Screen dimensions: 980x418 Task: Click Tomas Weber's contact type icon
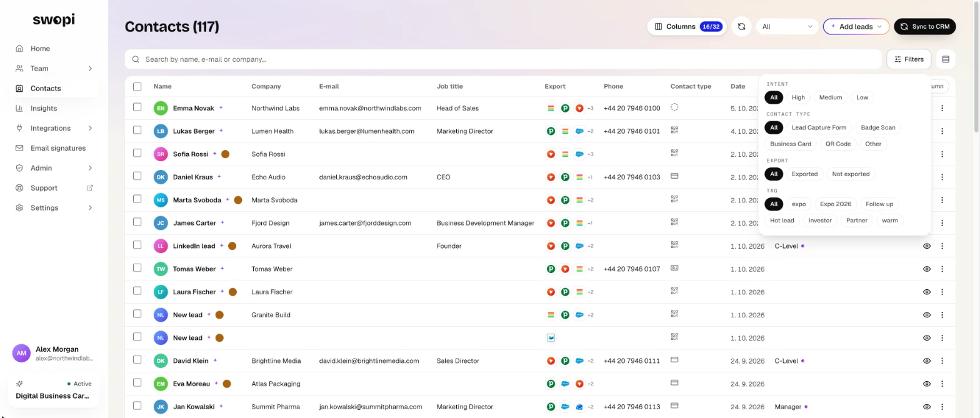click(674, 268)
